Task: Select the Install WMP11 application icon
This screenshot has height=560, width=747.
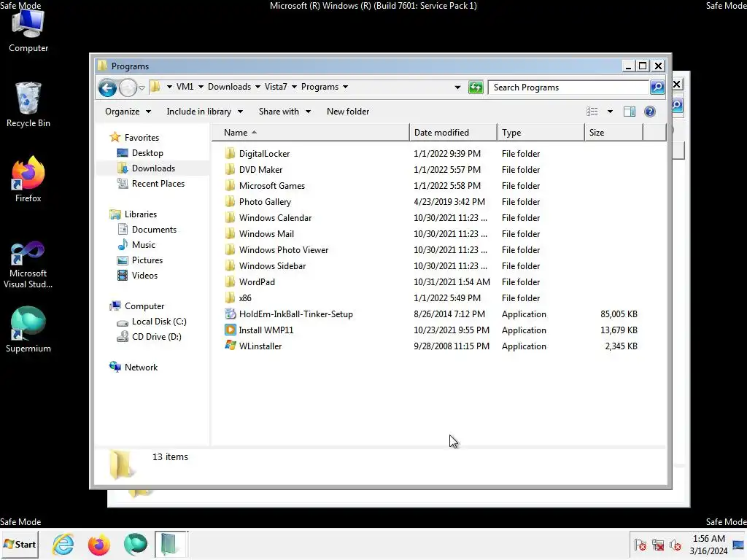Action: tap(230, 330)
